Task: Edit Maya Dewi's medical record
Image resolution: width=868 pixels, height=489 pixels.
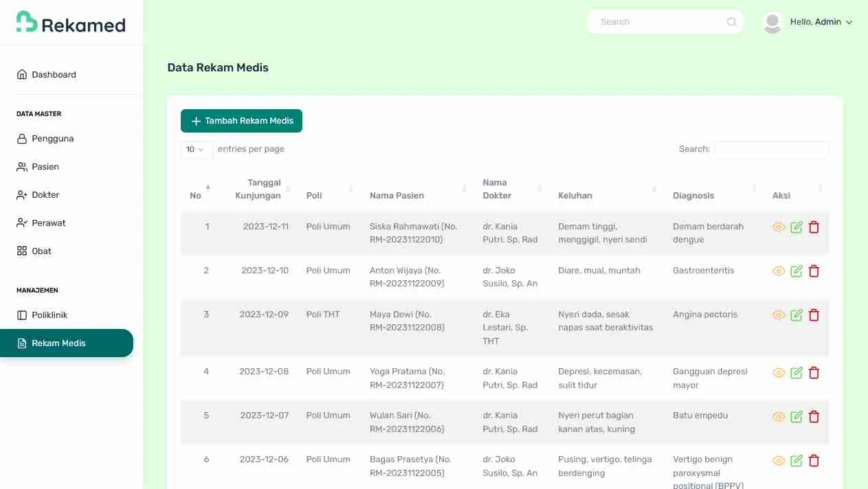Action: tap(797, 315)
